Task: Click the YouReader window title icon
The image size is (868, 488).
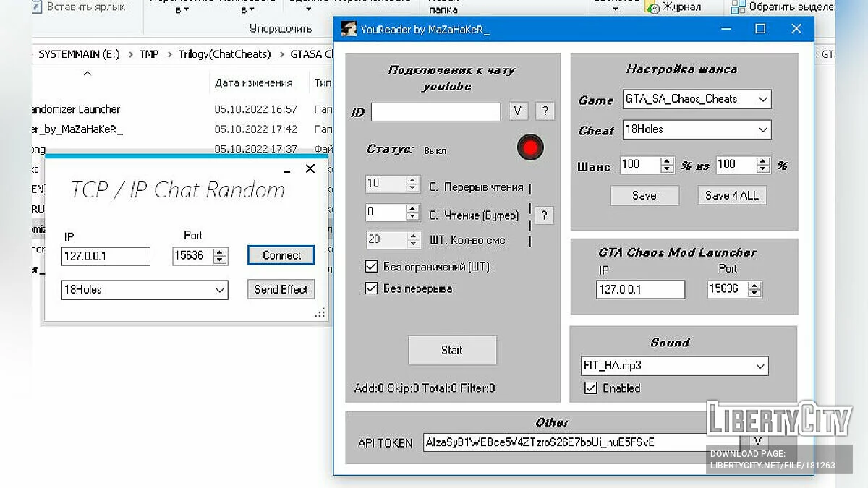Action: pyautogui.click(x=349, y=30)
